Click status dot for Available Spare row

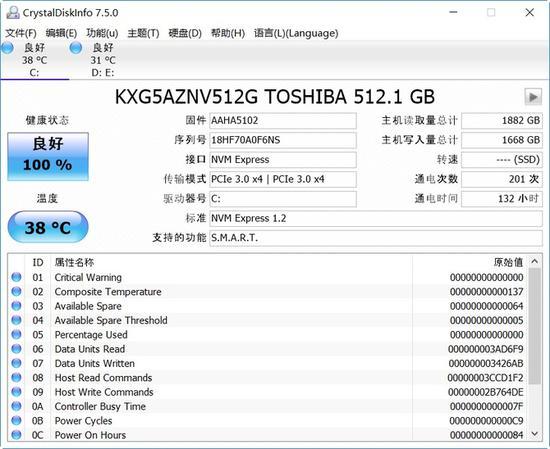click(x=16, y=306)
